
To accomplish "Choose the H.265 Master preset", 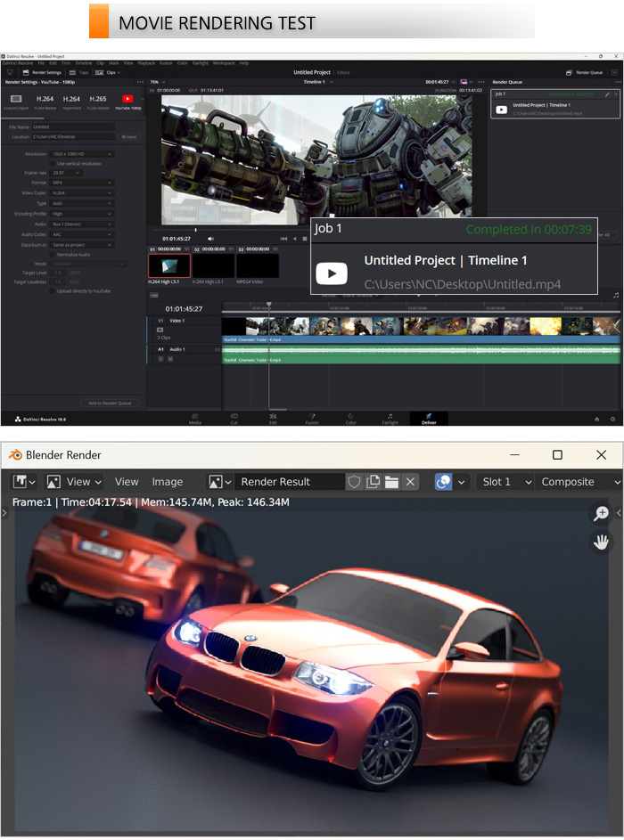I will coord(98,99).
